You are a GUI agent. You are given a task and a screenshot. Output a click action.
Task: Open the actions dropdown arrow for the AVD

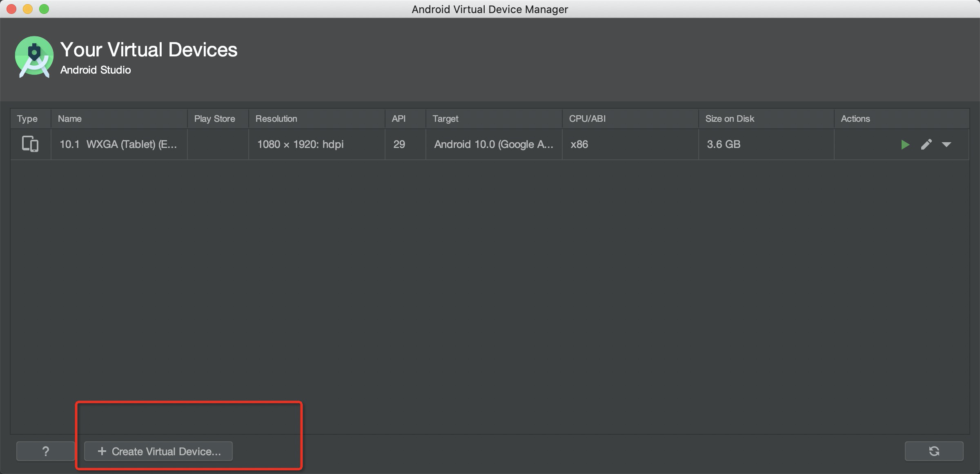[947, 145]
